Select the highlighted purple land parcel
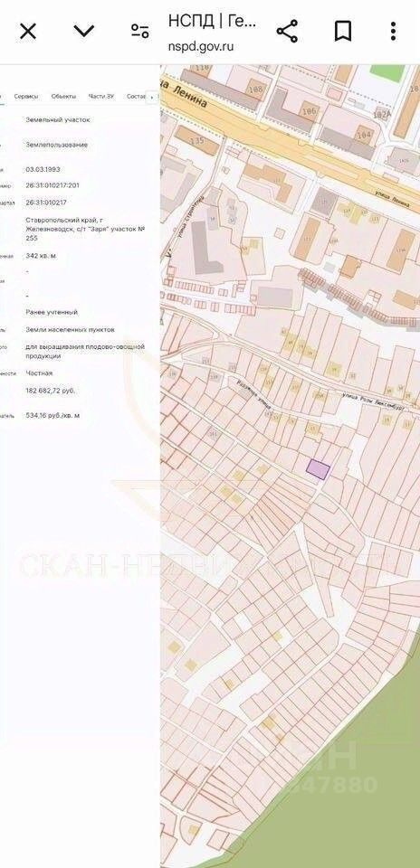 coord(318,469)
